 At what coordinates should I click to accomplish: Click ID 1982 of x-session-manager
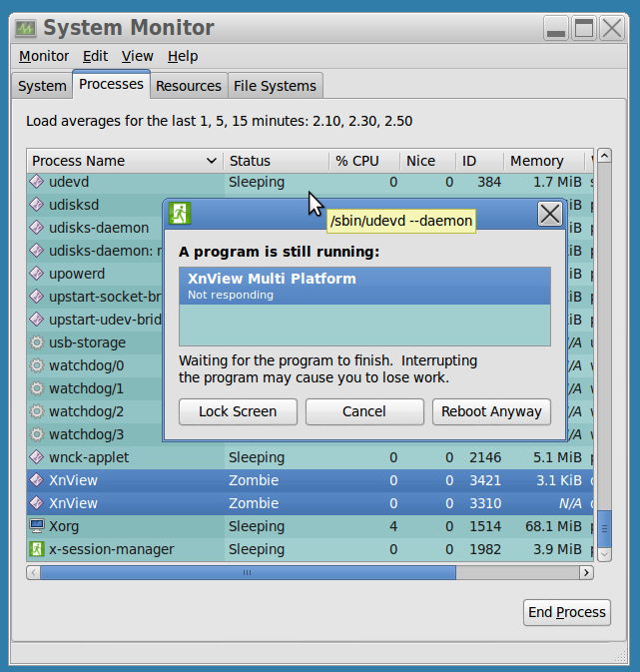coord(485,549)
